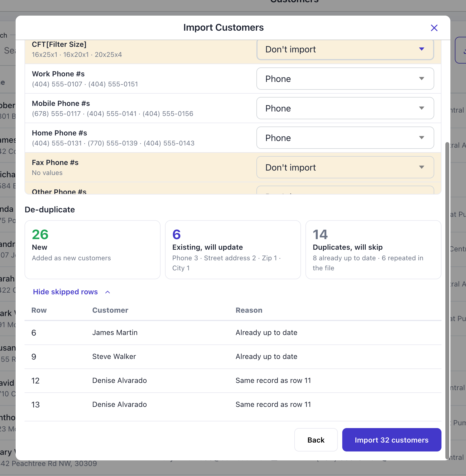The height and width of the screenshot is (476, 466).
Task: Go back with the Back button
Action: coord(316,440)
